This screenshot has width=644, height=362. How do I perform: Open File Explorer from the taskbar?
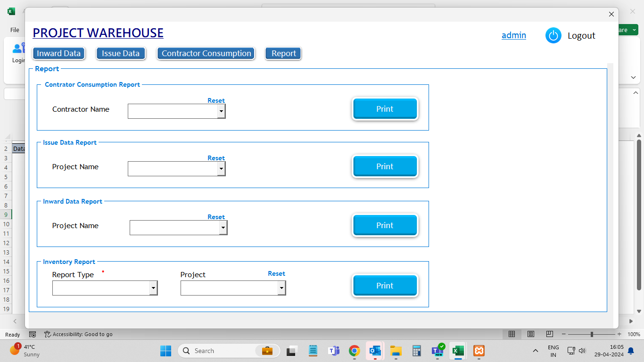pos(396,351)
